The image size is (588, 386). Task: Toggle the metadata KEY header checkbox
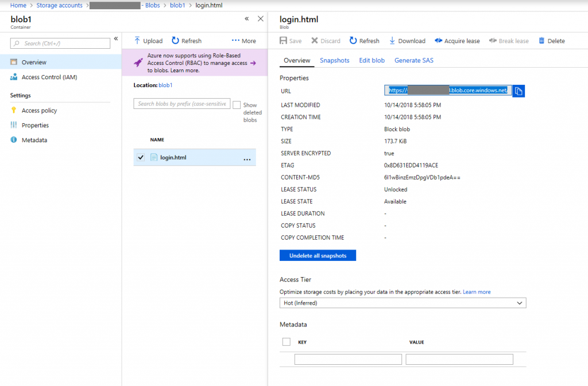coord(287,342)
